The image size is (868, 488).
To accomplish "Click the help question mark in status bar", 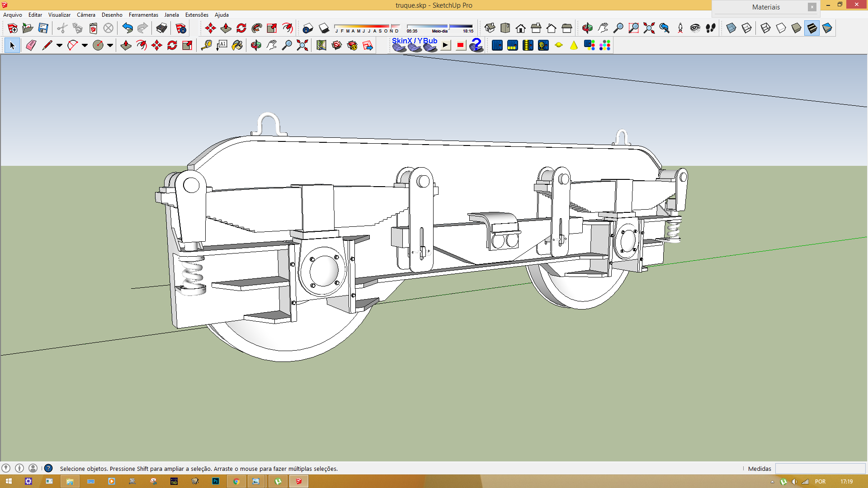I will point(48,468).
